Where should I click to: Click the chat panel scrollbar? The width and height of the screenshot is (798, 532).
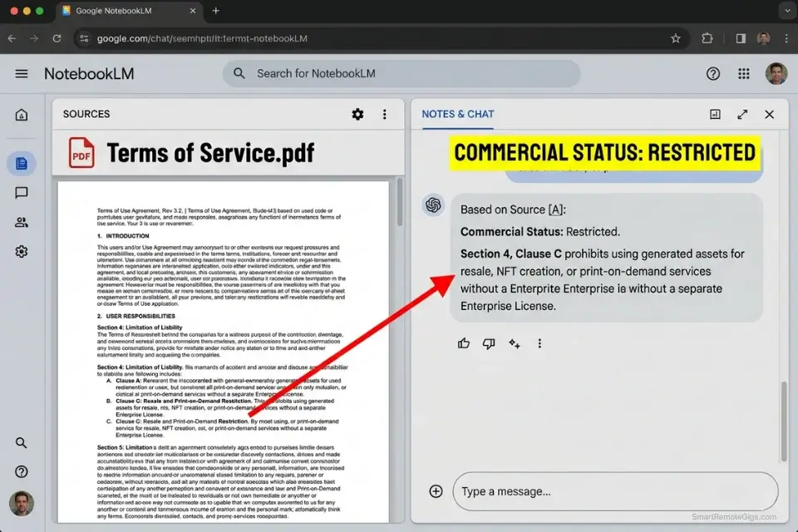[784, 421]
